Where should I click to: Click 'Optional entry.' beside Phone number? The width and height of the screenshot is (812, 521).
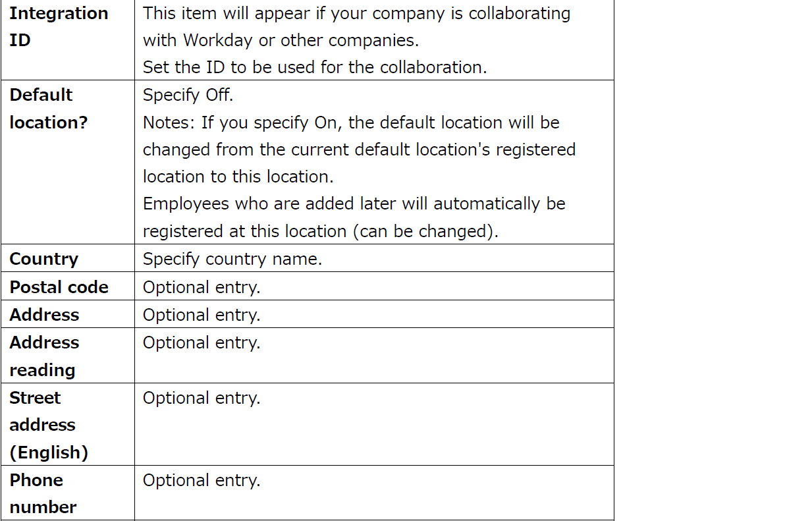(202, 480)
